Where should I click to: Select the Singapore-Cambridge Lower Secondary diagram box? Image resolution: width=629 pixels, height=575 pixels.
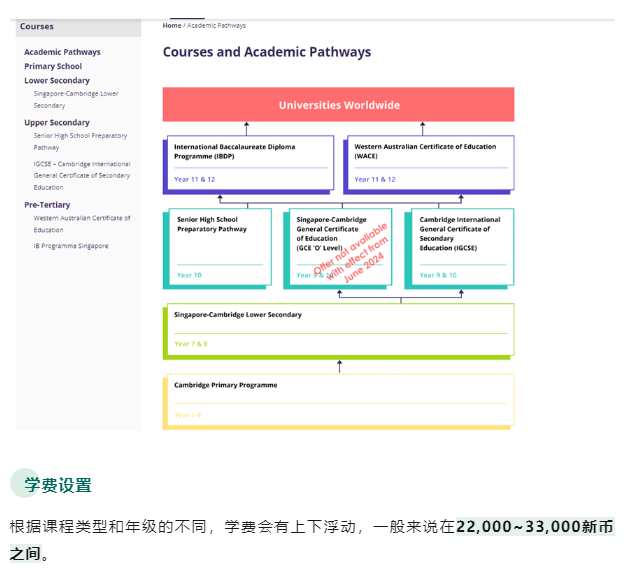341,329
